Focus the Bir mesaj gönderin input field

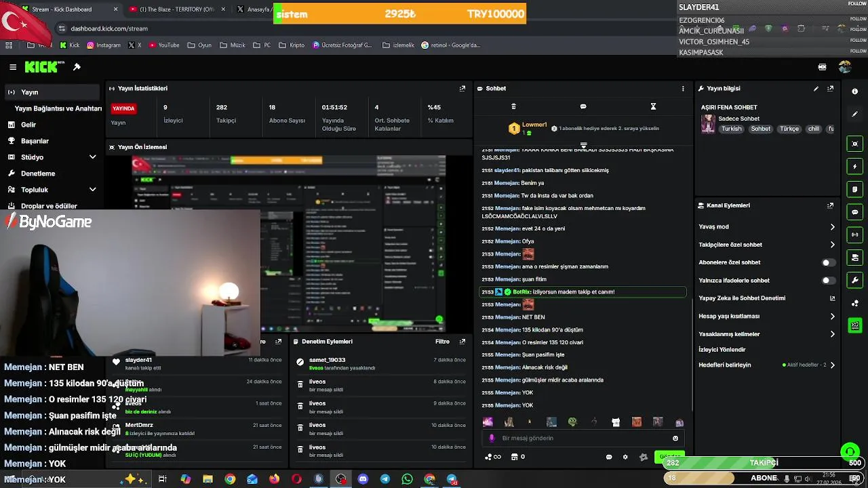coord(583,439)
